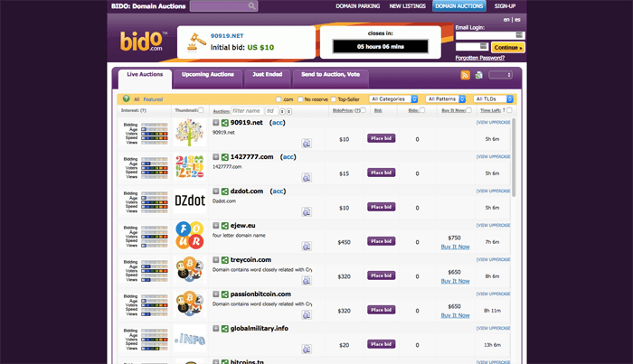Click the whois lookup icon in 1427777.com row
This screenshot has height=364, width=633.
[307, 177]
